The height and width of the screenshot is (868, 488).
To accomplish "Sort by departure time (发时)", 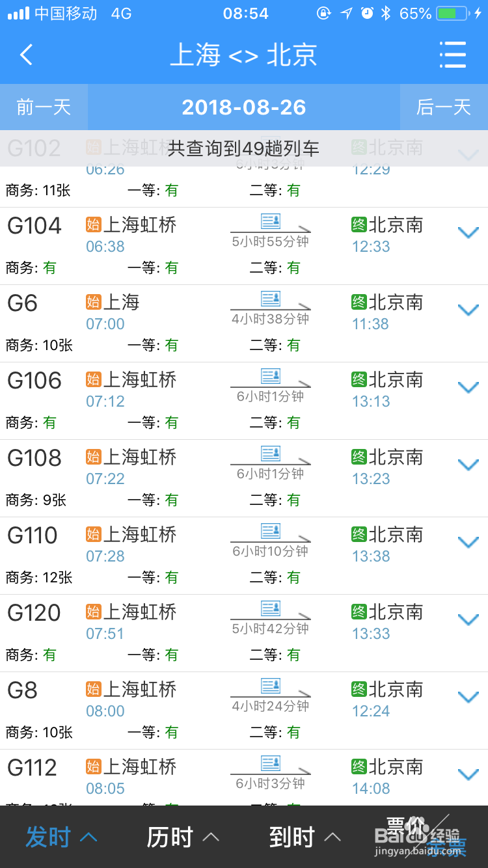I will click(61, 837).
